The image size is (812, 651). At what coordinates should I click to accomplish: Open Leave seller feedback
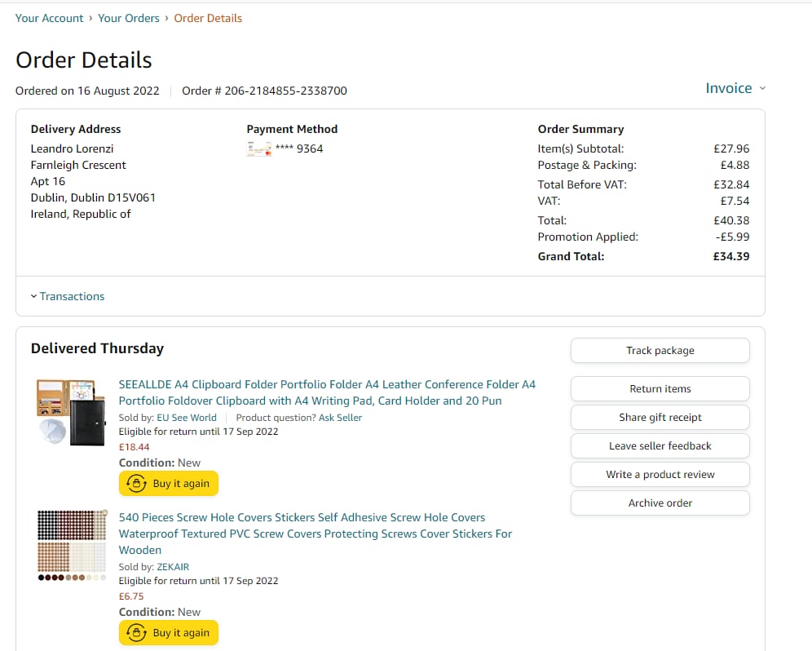tap(660, 445)
